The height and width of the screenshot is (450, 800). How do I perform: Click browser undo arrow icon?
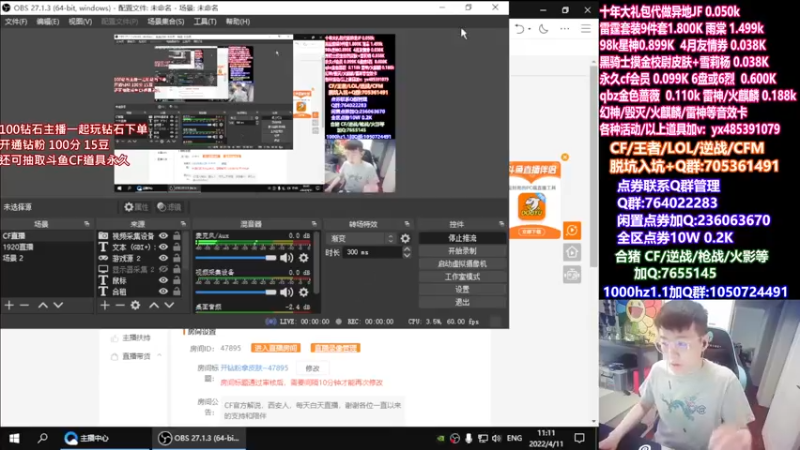coord(519,29)
